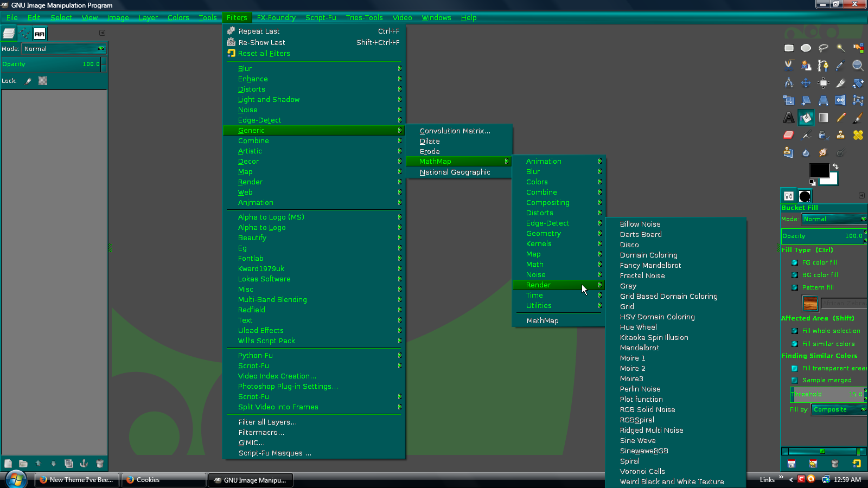
Task: Reset tool options to defaults
Action: (x=857, y=464)
